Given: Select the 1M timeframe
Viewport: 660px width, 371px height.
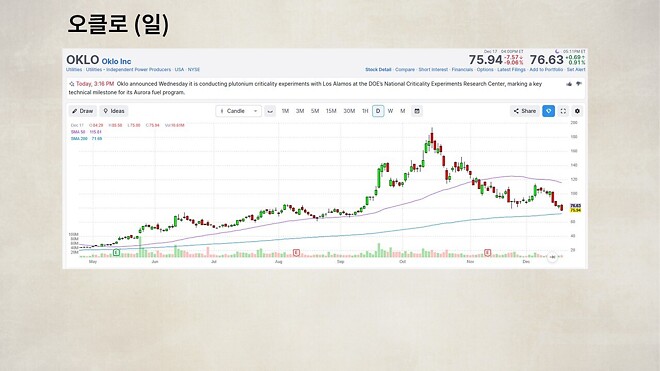Looking at the screenshot, I should click(285, 111).
